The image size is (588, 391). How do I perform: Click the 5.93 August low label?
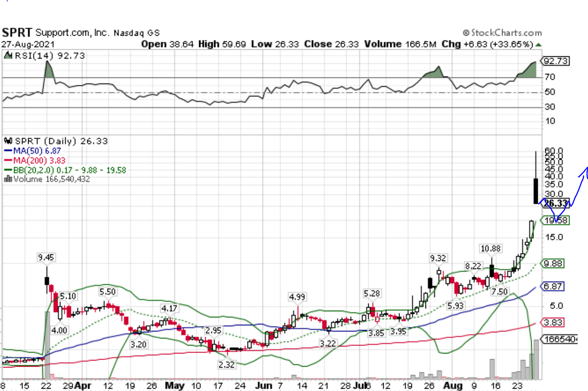[456, 306]
